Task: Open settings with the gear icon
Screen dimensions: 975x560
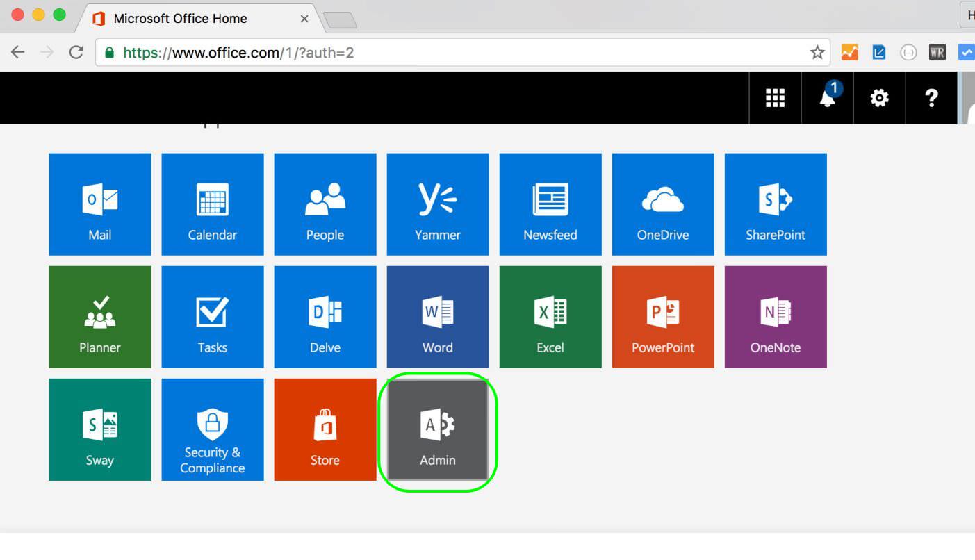Action: [879, 98]
